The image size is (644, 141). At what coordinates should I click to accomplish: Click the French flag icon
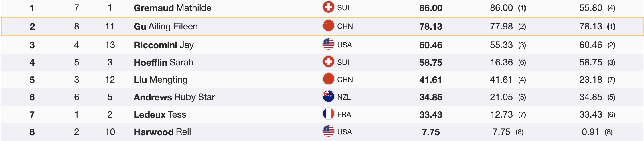pyautogui.click(x=328, y=114)
